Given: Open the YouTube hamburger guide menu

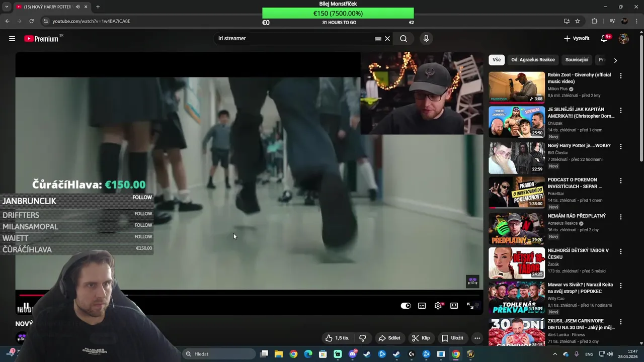Looking at the screenshot, I should (12, 39).
